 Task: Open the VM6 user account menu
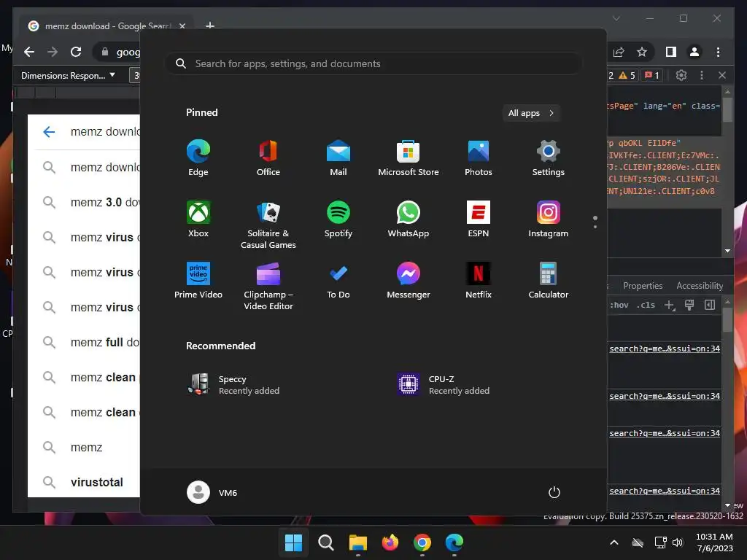click(x=212, y=492)
